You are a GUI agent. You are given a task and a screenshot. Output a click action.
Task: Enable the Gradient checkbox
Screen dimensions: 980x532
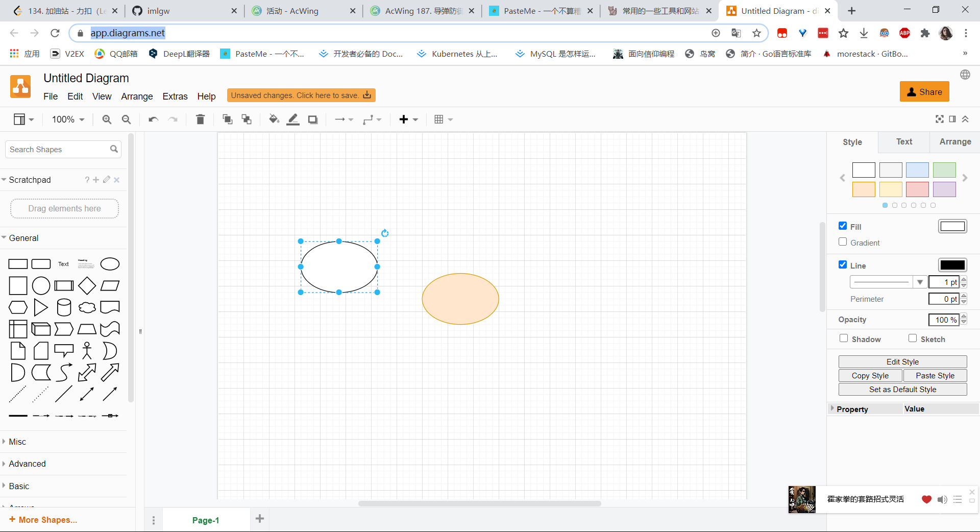point(843,242)
